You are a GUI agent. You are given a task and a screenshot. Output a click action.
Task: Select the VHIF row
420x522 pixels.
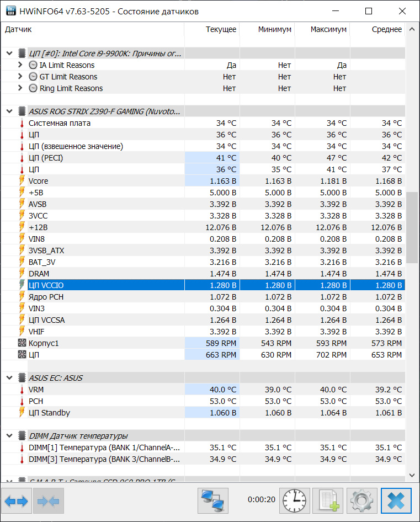(203, 332)
